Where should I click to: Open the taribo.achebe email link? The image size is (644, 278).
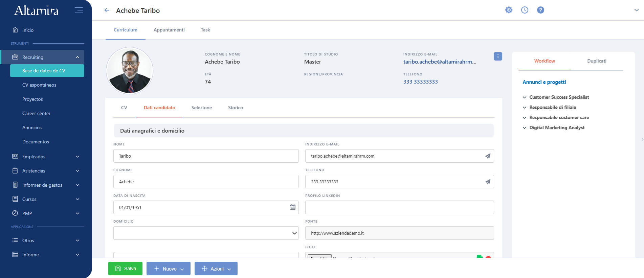click(x=440, y=62)
